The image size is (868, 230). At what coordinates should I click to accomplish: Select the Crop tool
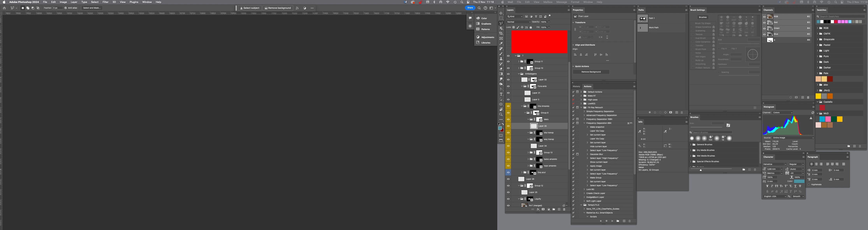pos(501,33)
